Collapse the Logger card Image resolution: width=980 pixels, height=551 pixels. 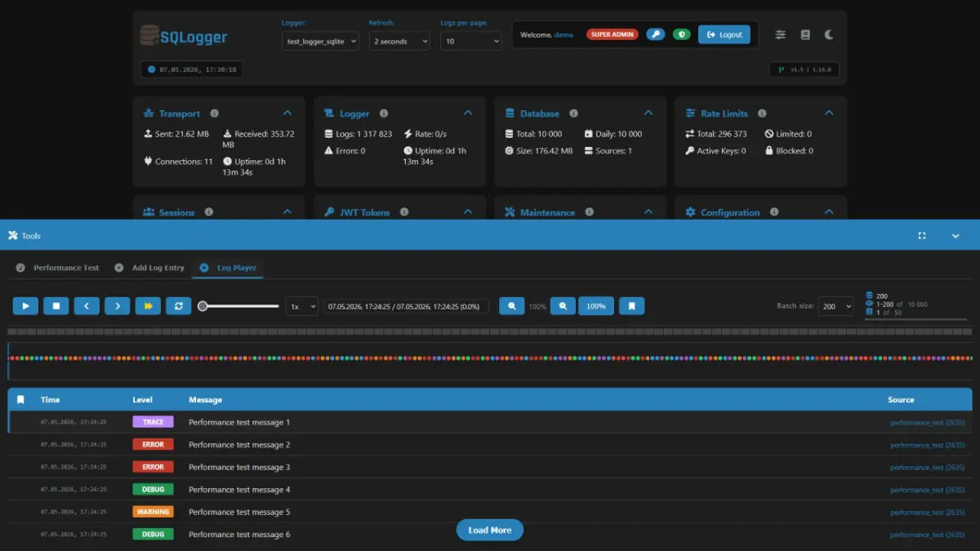pyautogui.click(x=468, y=113)
